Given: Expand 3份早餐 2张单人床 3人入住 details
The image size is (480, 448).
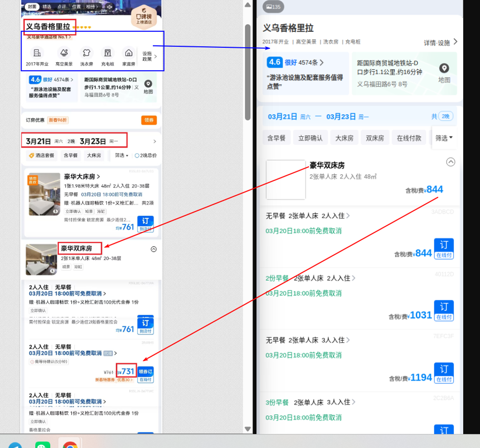Looking at the screenshot, I should pos(310,402).
